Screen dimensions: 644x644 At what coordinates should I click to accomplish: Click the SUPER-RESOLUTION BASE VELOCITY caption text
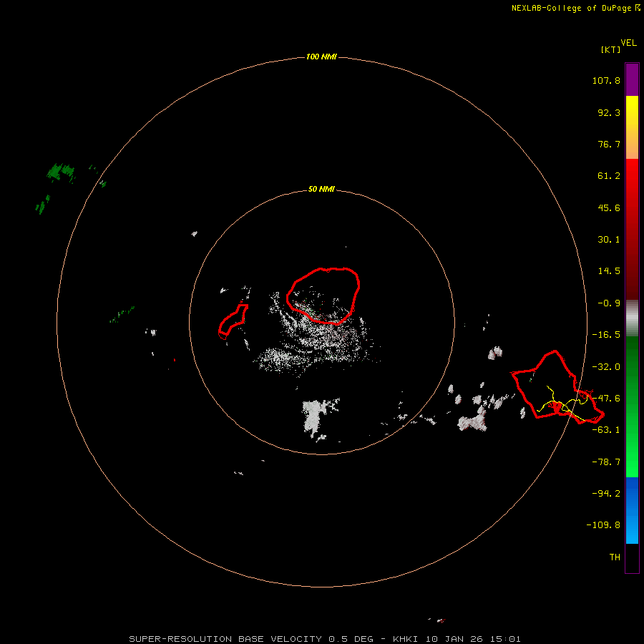click(324, 639)
